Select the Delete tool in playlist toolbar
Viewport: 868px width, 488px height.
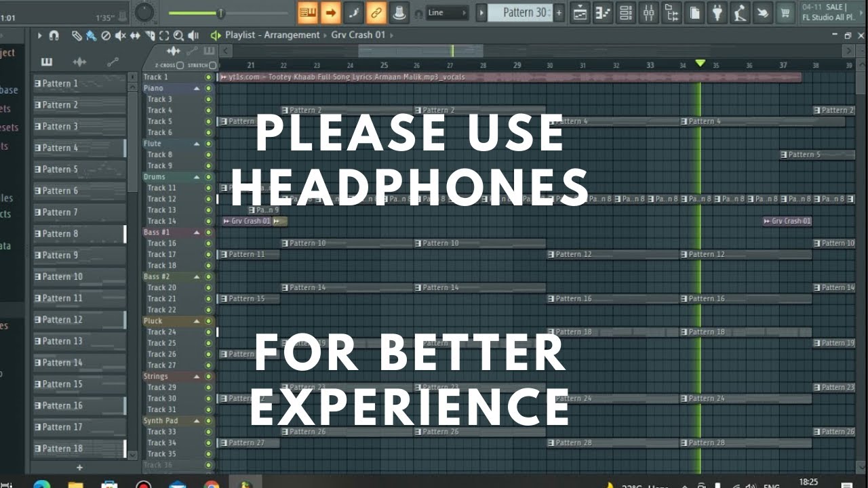(x=106, y=35)
